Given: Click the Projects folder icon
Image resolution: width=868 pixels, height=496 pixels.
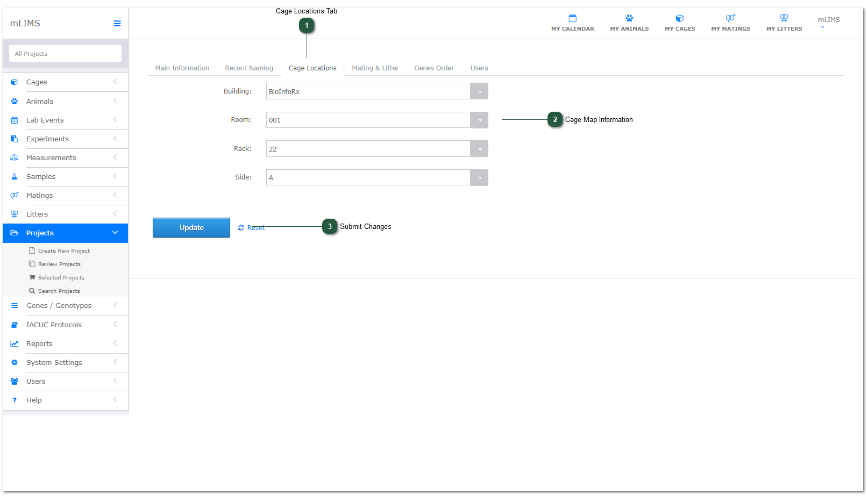Looking at the screenshot, I should [15, 233].
